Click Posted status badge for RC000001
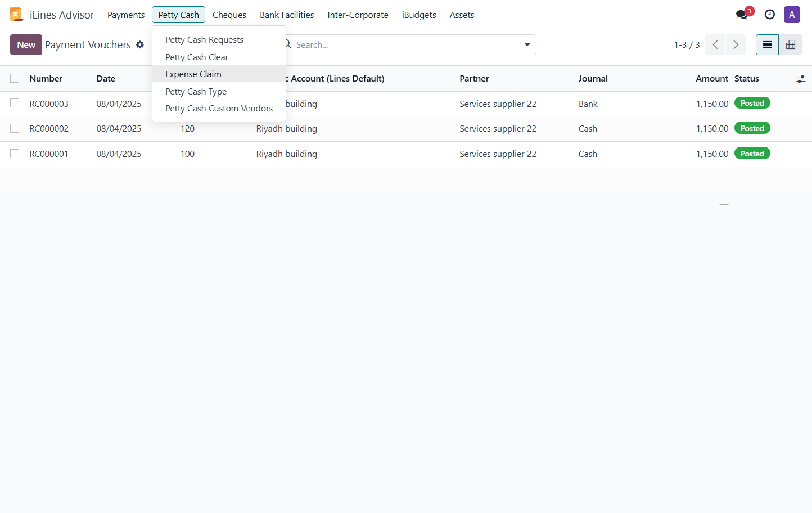This screenshot has height=513, width=812. pyautogui.click(x=752, y=154)
